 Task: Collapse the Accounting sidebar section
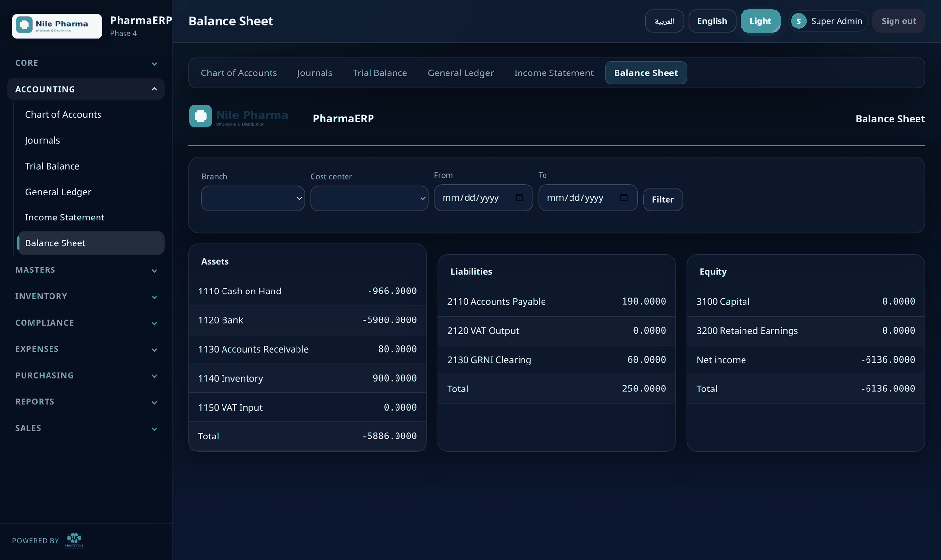(x=86, y=89)
